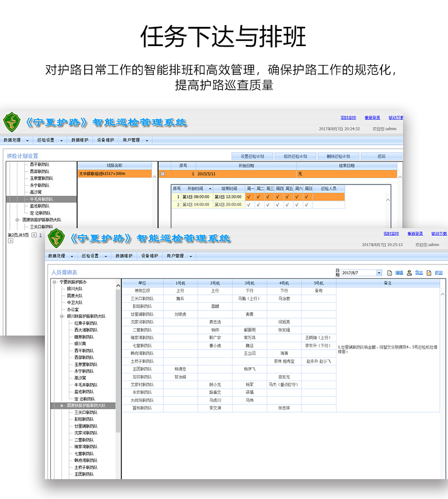Click previous page arrow in patrol plan pager
The image size is (448, 499).
coord(34,235)
